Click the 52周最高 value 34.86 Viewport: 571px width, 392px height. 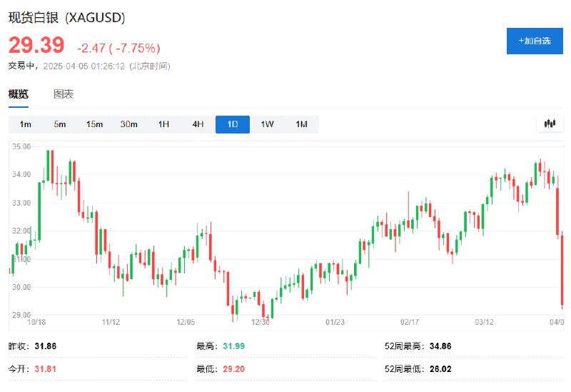440,346
